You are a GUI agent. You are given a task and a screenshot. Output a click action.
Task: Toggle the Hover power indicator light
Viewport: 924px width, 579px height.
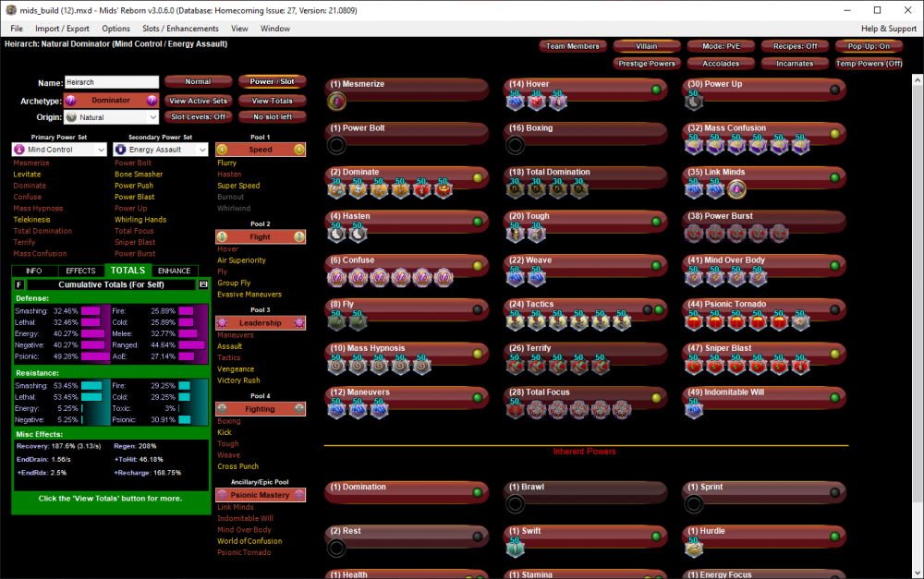656,90
